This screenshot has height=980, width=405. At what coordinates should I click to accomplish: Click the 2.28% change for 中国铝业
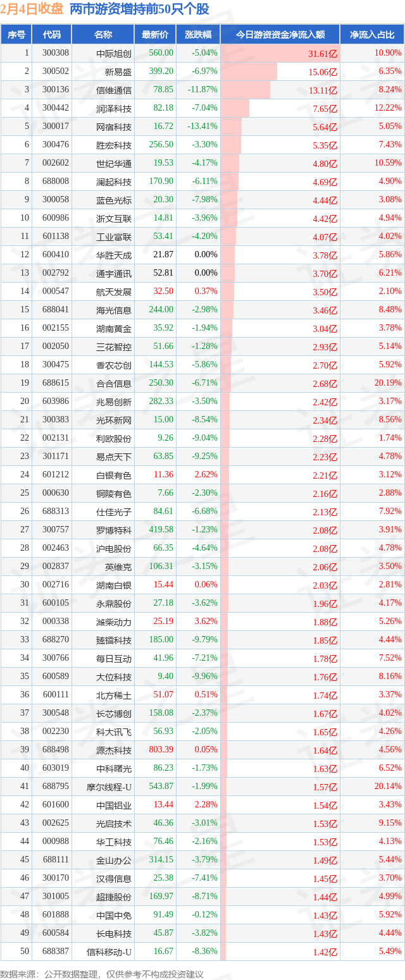click(x=207, y=805)
